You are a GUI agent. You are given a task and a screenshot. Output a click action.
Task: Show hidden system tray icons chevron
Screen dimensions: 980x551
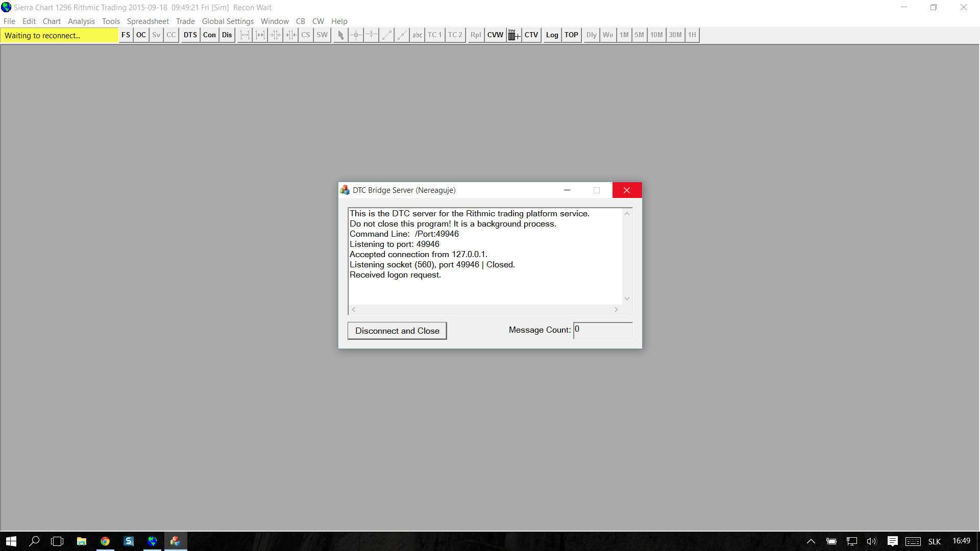pos(811,541)
